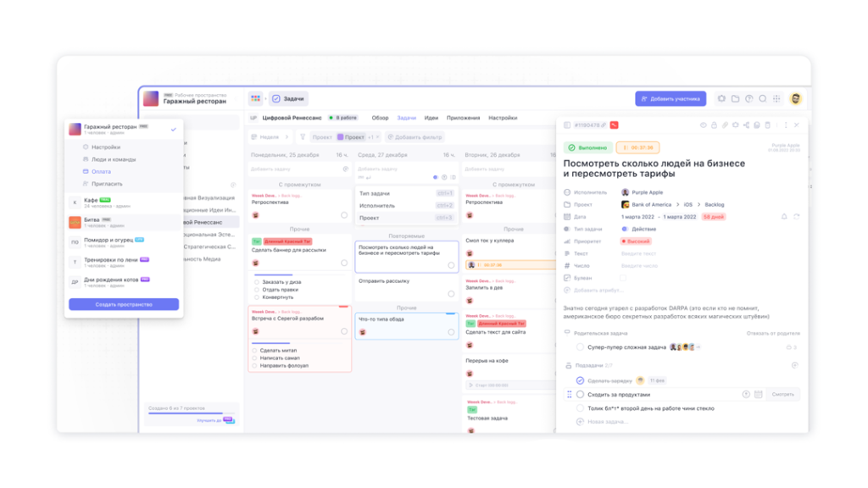Click the Новая задача input field
Viewport: 868px width, 488px height.
pos(609,421)
